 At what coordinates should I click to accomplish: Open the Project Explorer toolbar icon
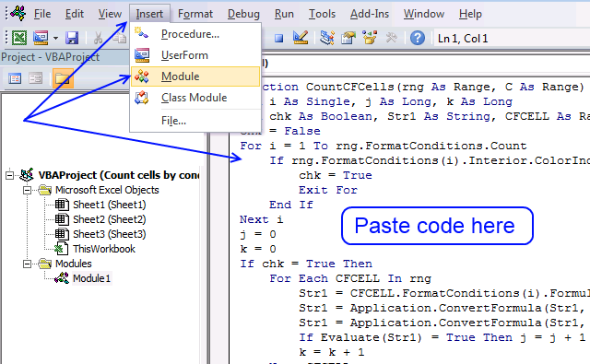coord(327,38)
